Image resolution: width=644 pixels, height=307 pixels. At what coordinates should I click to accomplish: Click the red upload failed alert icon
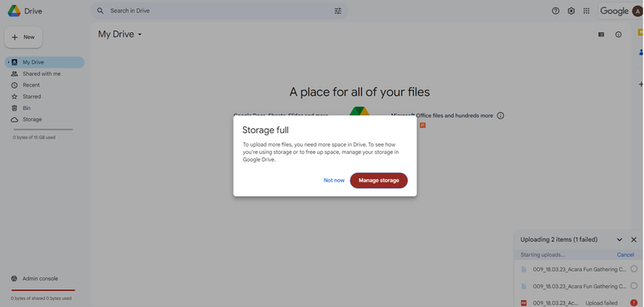point(634,303)
